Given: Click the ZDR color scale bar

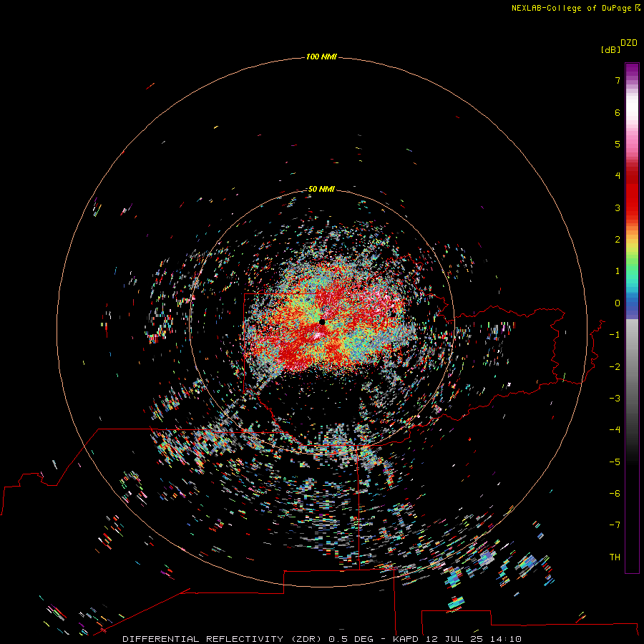Looking at the screenshot, I should tap(632, 318).
